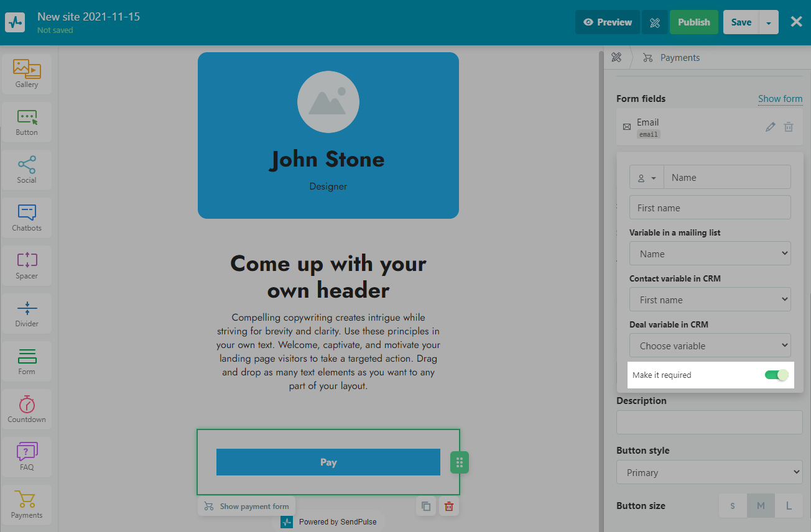Select the FAQ element
Screen dimensions: 811x532
[x=27, y=457]
